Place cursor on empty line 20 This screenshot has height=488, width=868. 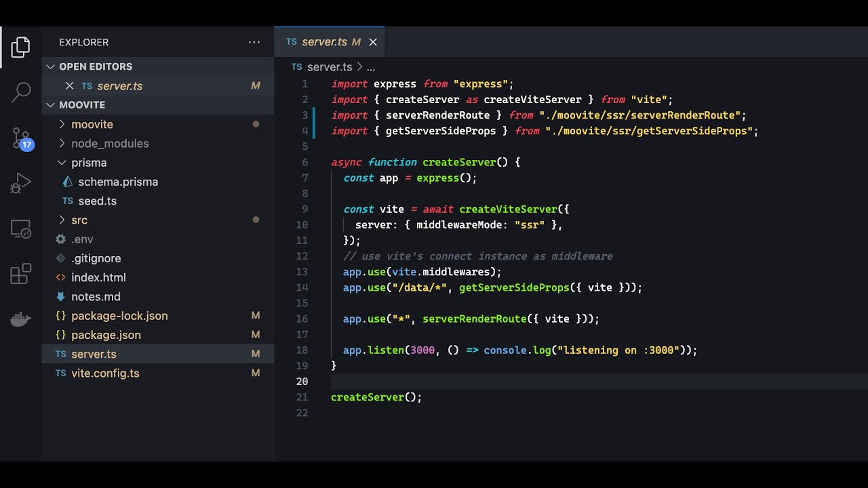coord(599,382)
